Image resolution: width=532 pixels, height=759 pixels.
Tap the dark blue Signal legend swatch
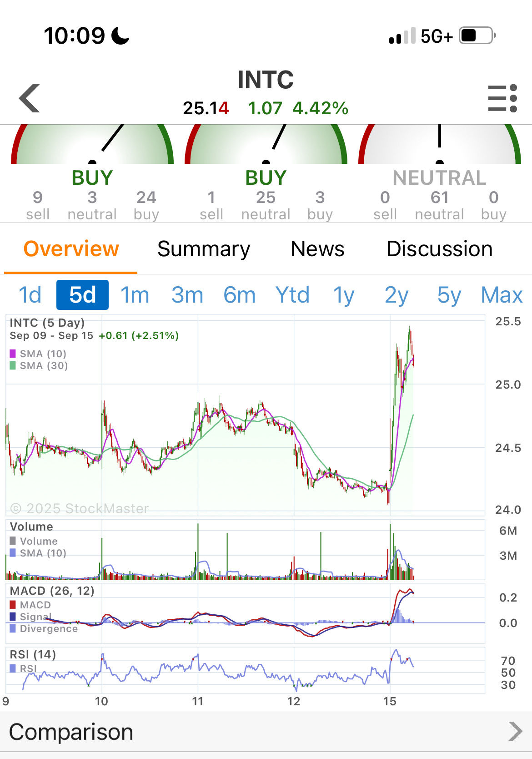click(x=13, y=617)
